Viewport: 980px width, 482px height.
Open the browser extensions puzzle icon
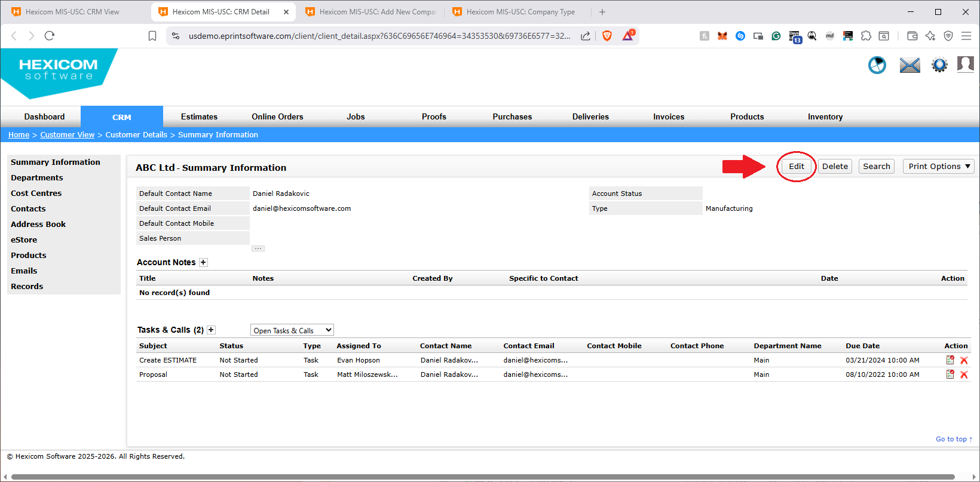click(866, 36)
